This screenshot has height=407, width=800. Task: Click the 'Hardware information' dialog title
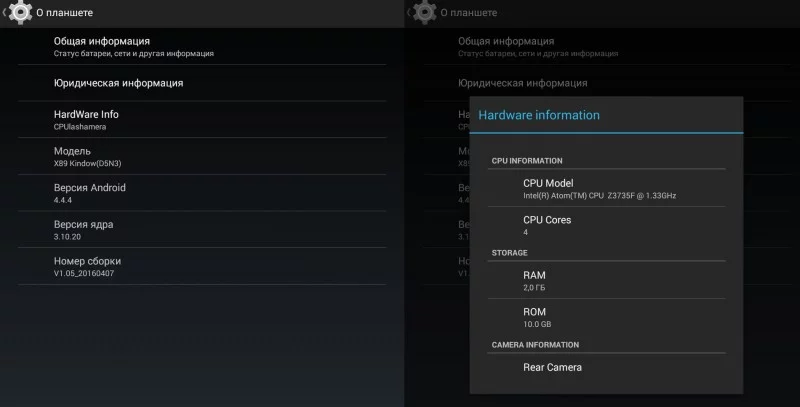pyautogui.click(x=539, y=115)
